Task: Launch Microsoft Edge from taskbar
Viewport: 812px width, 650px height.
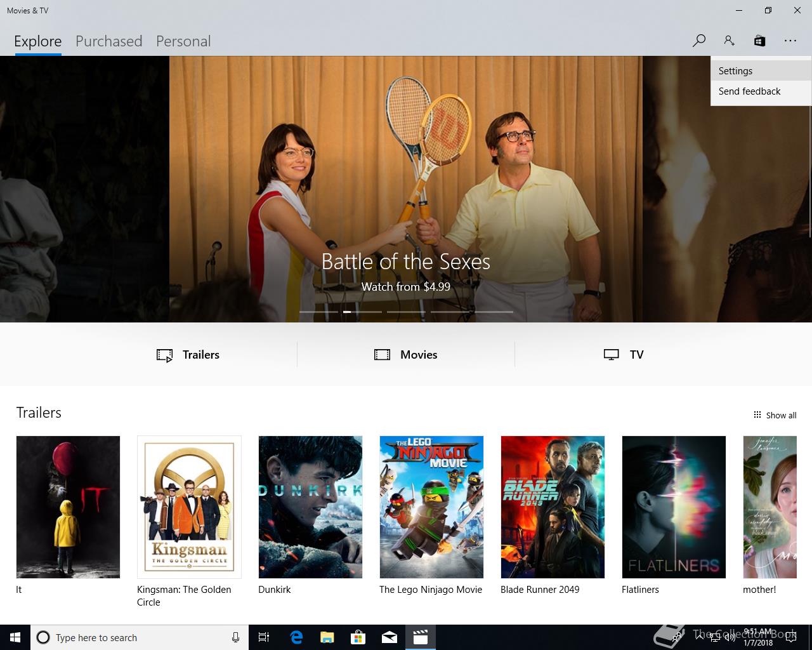Action: tap(296, 637)
